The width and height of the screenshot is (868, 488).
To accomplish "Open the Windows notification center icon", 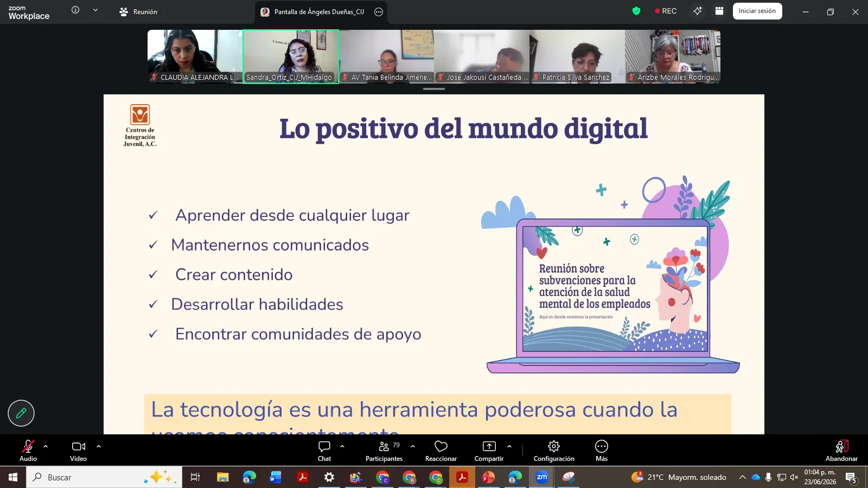I will (x=851, y=478).
